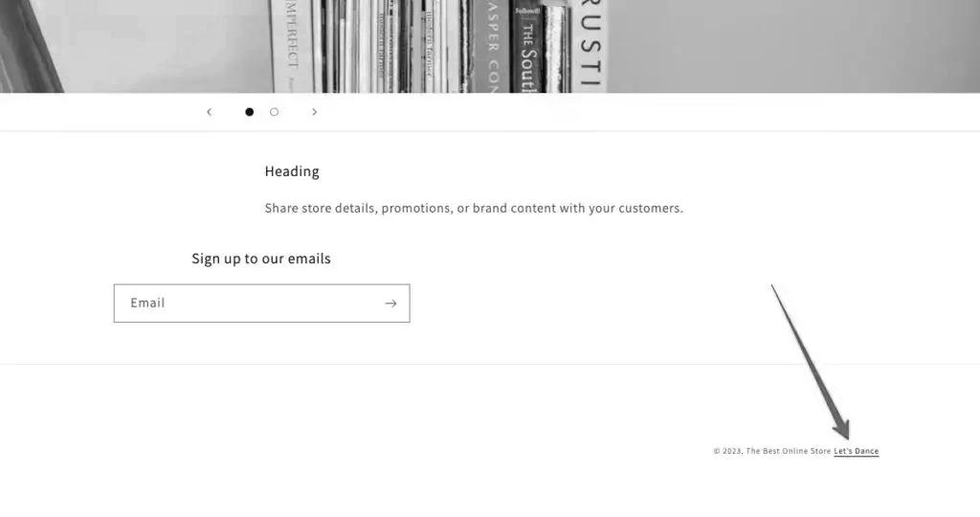The height and width of the screenshot is (517, 980).
Task: Click the "Email" placeholder label
Action: pyautogui.click(x=147, y=303)
